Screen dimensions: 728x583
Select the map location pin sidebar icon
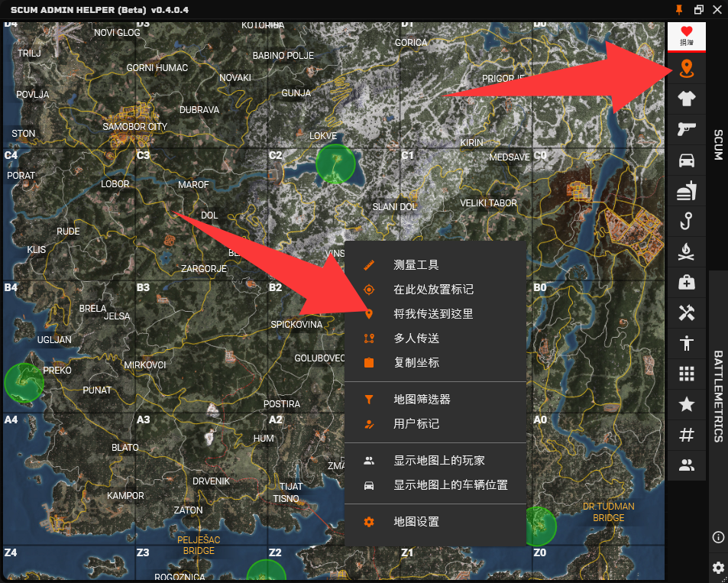pyautogui.click(x=686, y=68)
